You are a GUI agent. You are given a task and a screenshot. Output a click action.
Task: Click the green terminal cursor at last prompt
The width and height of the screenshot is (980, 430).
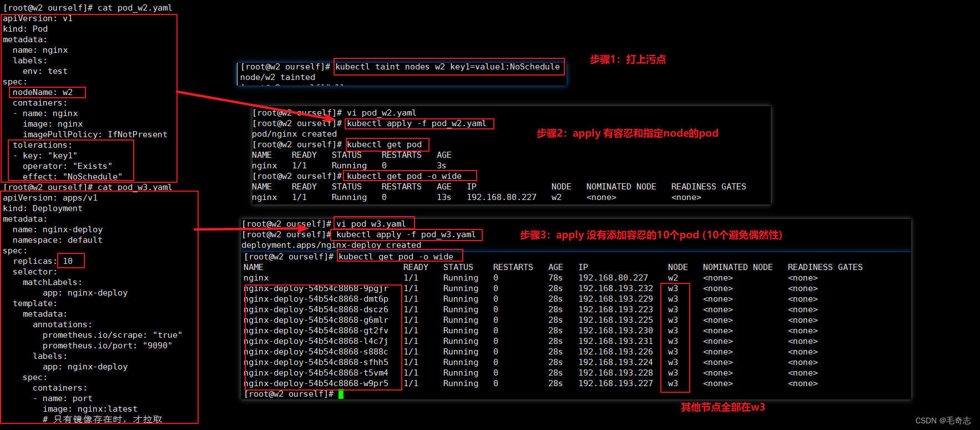pos(341,394)
